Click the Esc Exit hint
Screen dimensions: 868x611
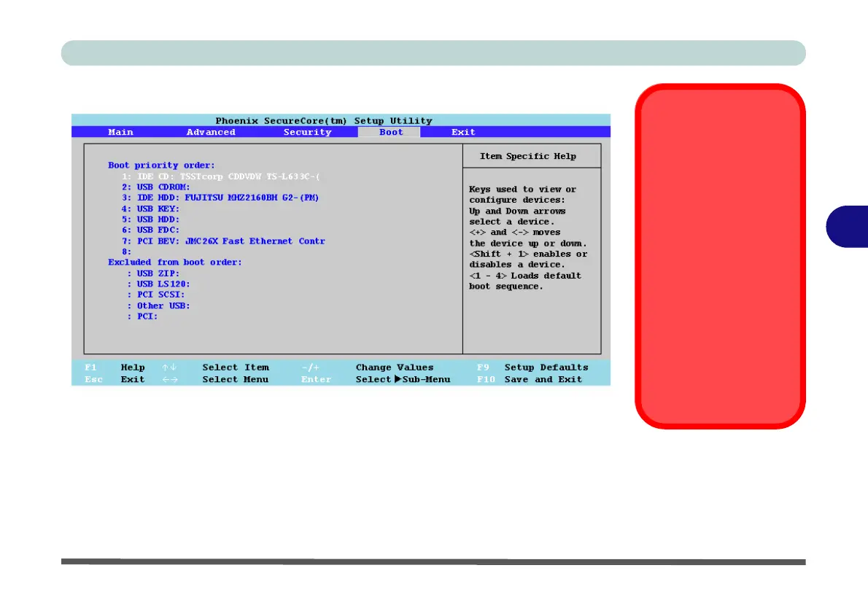(115, 380)
